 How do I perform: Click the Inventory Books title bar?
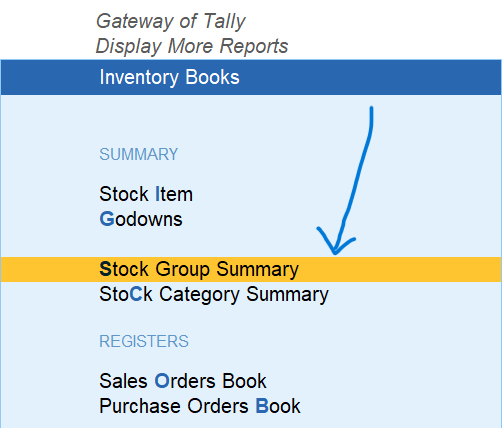click(251, 77)
